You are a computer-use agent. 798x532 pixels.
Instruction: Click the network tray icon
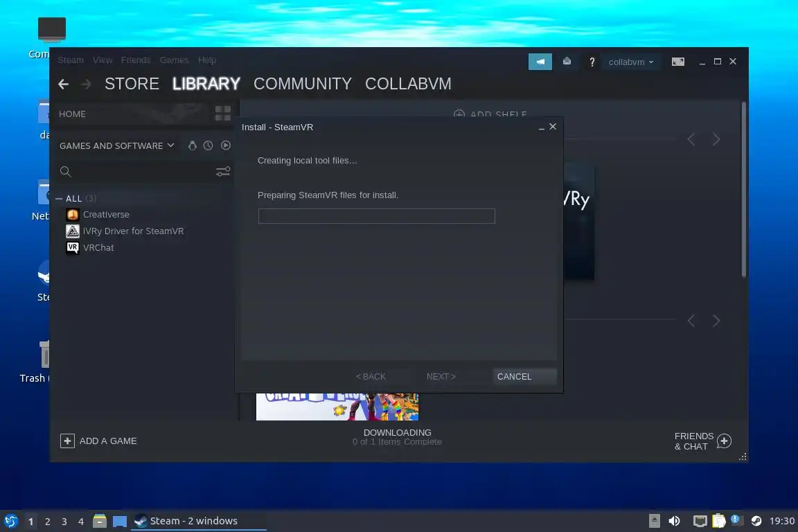click(700, 521)
